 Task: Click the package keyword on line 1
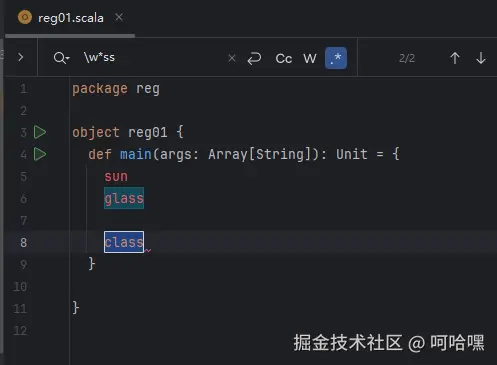click(x=100, y=89)
